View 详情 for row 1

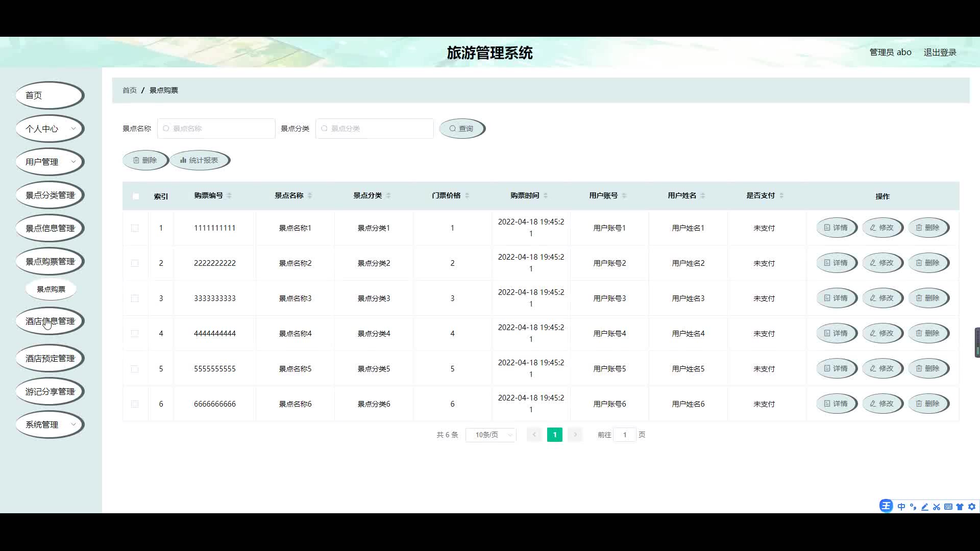(836, 228)
